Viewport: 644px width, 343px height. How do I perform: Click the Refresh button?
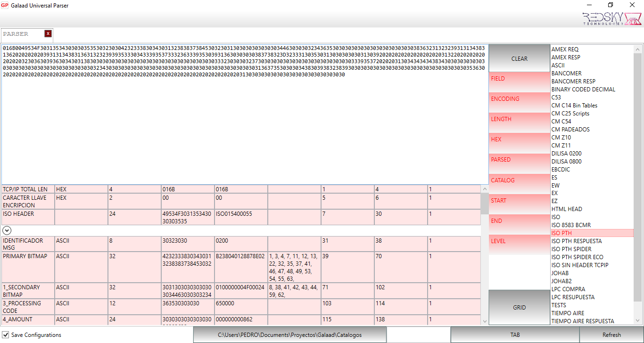(x=611, y=335)
